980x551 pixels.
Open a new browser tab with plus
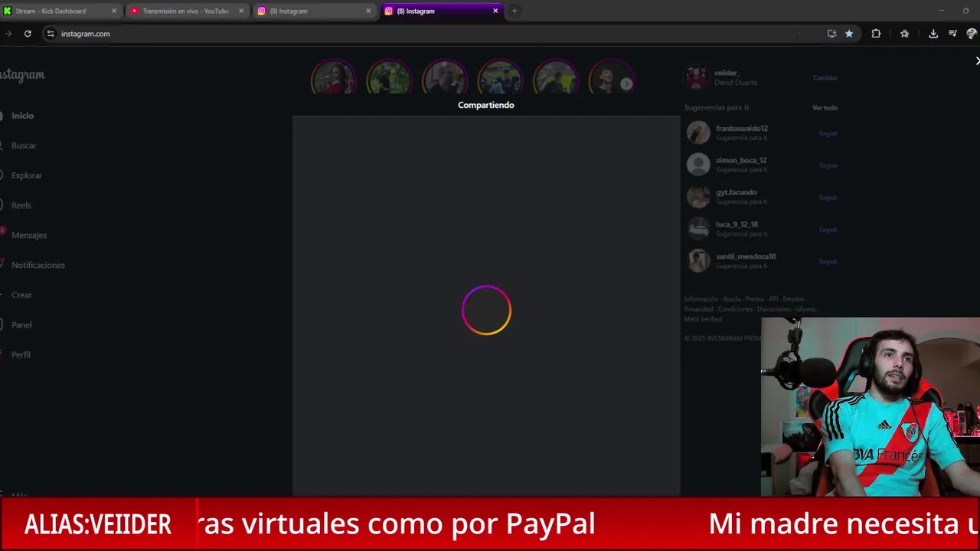coord(514,11)
